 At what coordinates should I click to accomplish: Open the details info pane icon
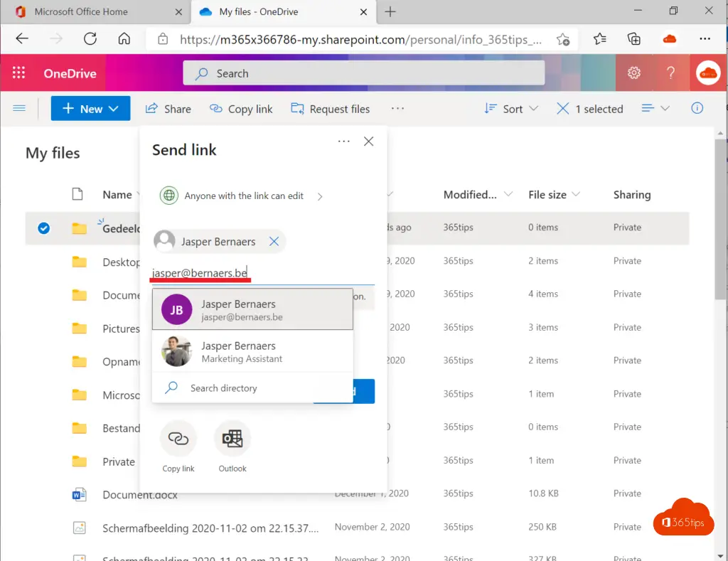(x=697, y=109)
